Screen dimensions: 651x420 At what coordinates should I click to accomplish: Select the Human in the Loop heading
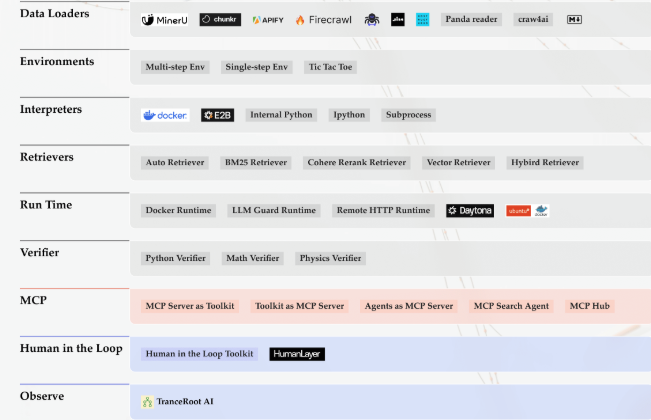[71, 349]
